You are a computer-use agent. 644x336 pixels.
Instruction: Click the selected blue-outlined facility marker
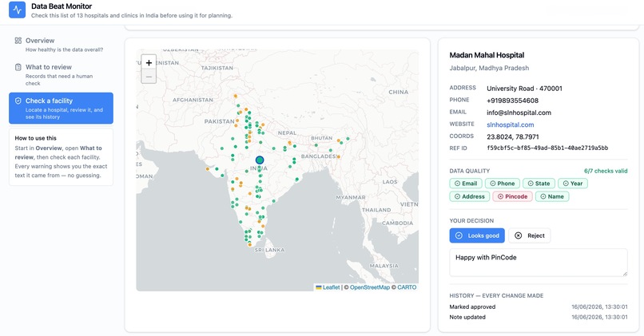point(259,160)
